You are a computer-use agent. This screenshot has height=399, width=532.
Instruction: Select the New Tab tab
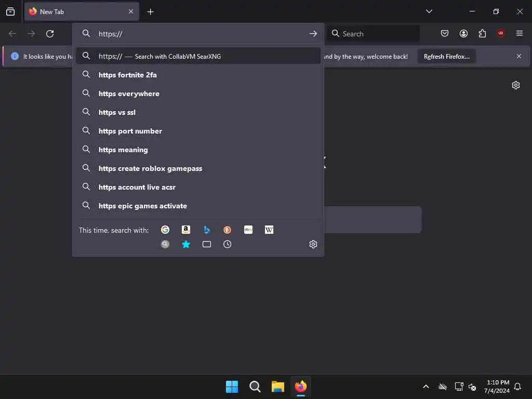pyautogui.click(x=82, y=11)
